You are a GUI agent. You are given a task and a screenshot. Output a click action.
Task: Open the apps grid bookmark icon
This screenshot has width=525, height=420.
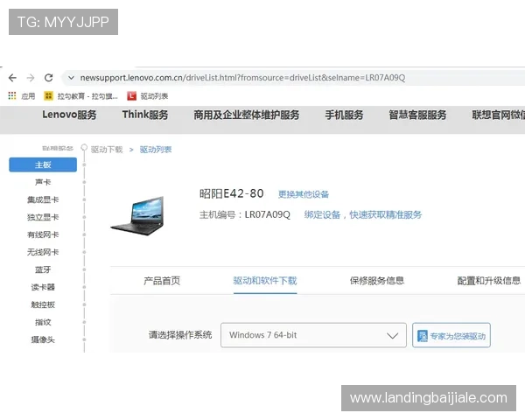tap(12, 95)
